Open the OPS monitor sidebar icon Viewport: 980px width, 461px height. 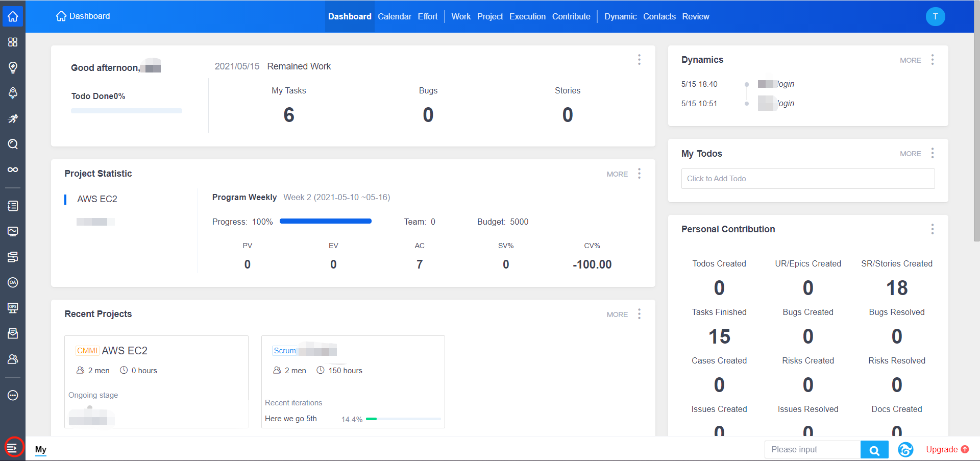click(13, 308)
